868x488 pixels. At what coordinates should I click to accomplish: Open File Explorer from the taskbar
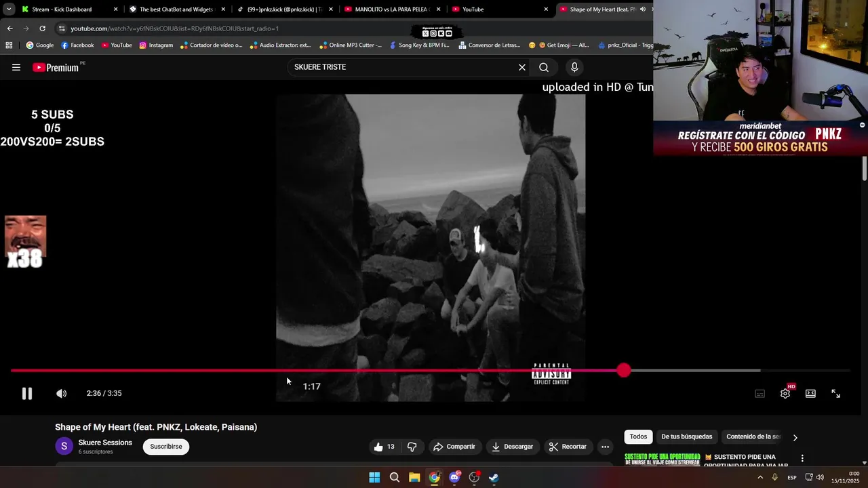pos(414,478)
